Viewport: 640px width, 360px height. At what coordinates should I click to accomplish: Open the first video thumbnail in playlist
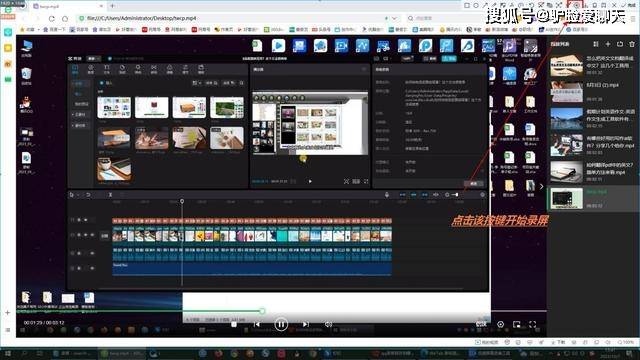[567, 65]
